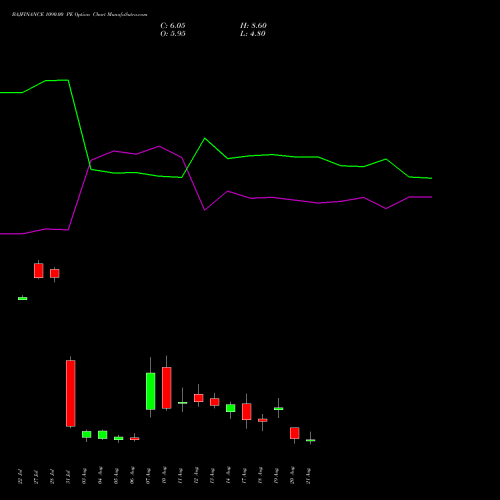Click the low value 'L: 4.80'
This screenshot has width=500, height=500.
tap(253, 34)
